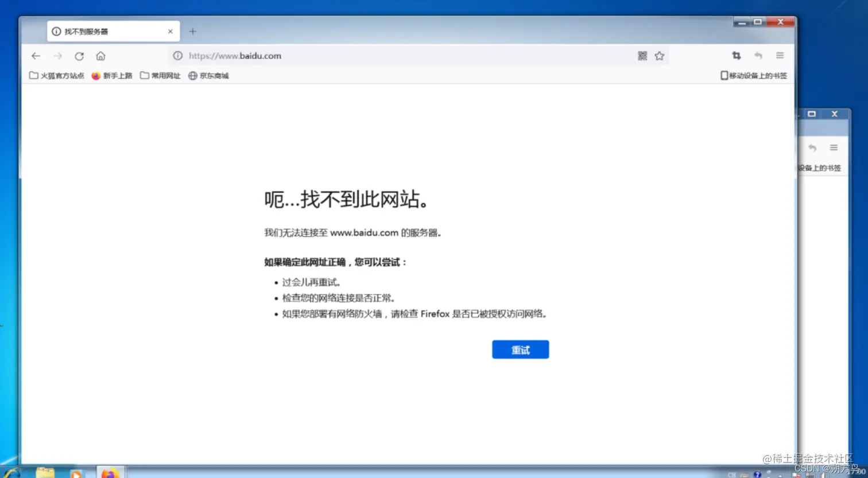This screenshot has width=868, height=478.
Task: Click the forward navigation arrow
Action: point(57,56)
